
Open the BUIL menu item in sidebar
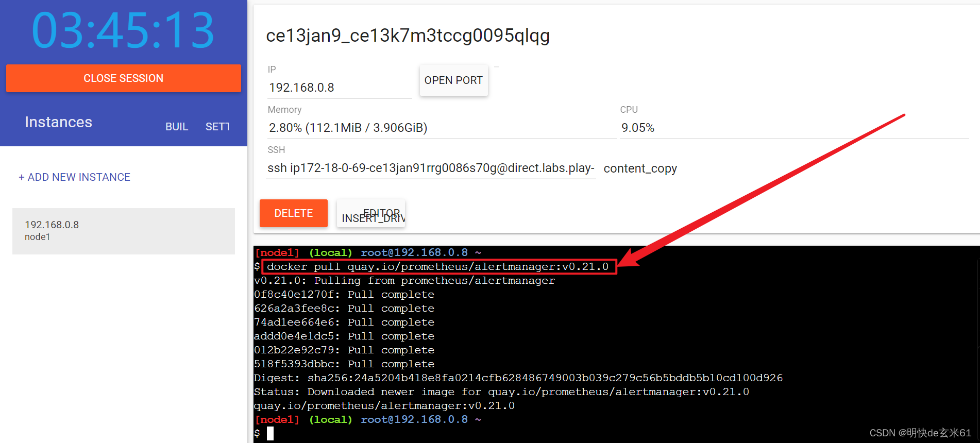(x=177, y=127)
